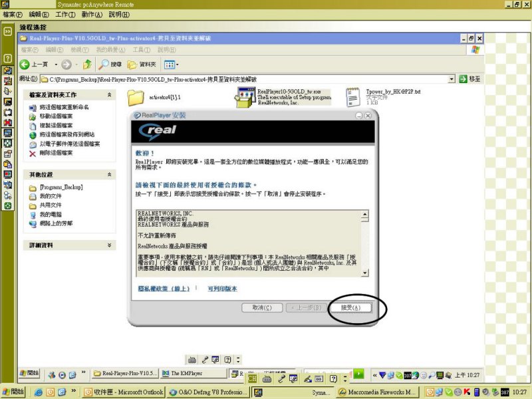Click the license text scrollbar up arrow
The height and width of the screenshot is (399, 532).
364,214
